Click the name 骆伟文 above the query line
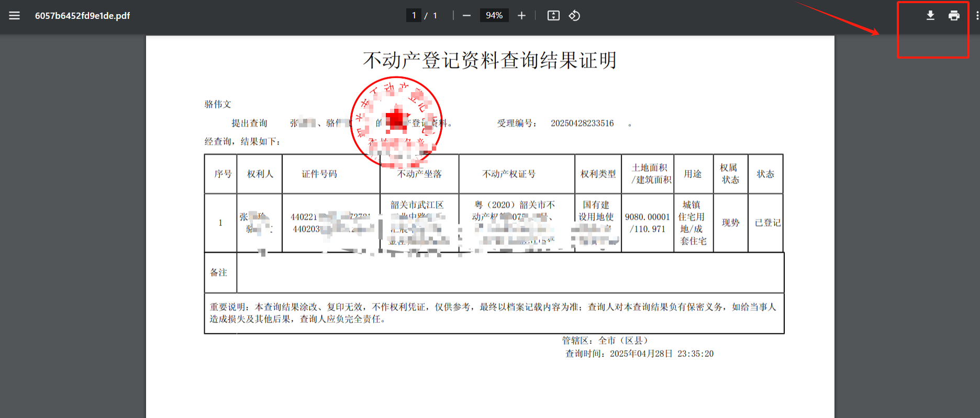The width and height of the screenshot is (980, 418). 218,104
